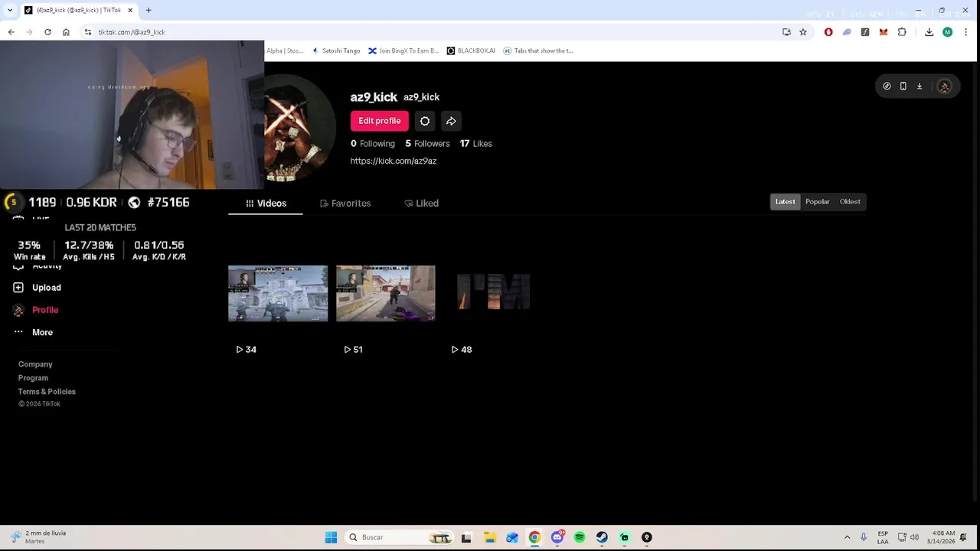The width and height of the screenshot is (980, 551).
Task: Open the weather widget 2 mm de lluvia
Action: coord(38,537)
